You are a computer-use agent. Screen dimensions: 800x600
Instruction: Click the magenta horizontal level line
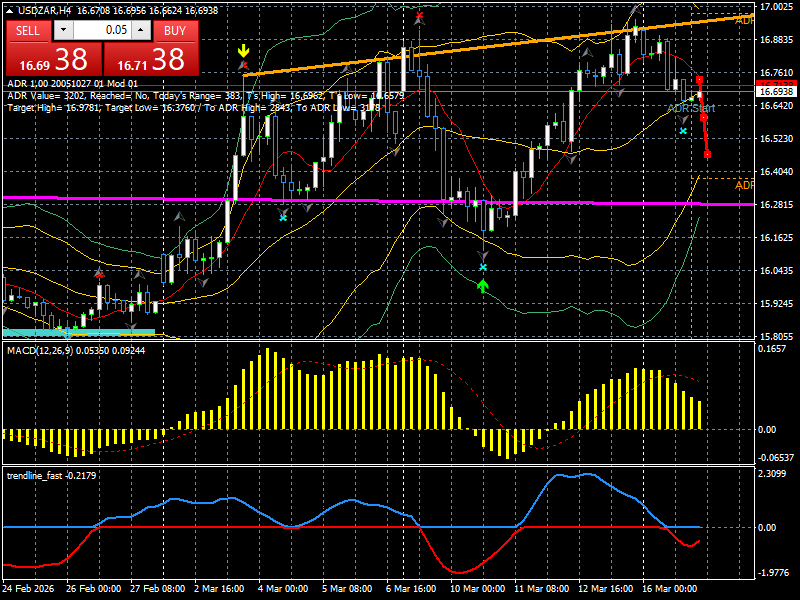pyautogui.click(x=378, y=201)
